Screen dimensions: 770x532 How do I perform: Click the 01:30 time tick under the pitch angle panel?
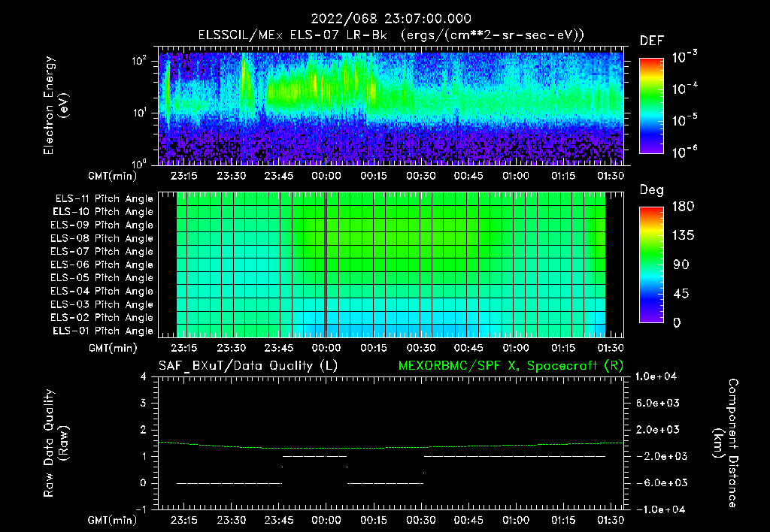tap(611, 348)
